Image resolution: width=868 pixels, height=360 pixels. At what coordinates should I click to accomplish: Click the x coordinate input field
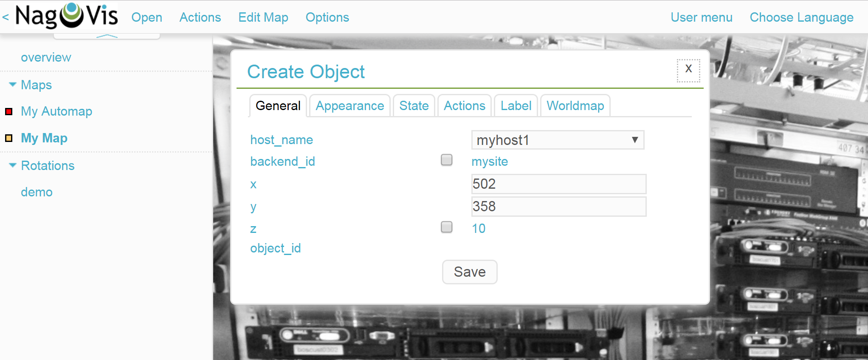[558, 184]
